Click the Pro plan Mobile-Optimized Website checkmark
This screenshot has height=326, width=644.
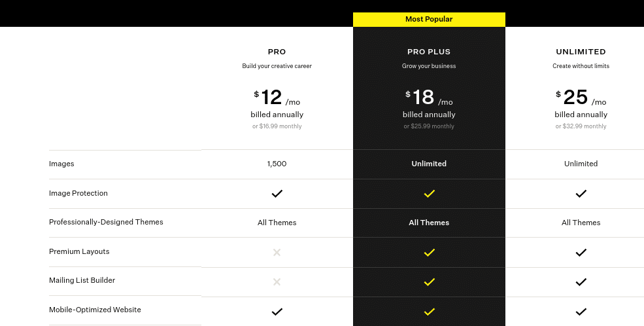click(277, 312)
